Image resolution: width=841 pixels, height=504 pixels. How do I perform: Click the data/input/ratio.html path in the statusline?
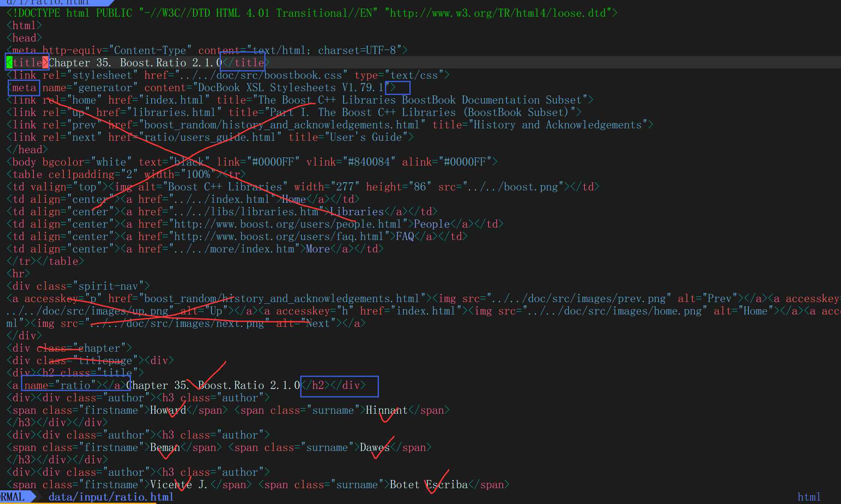pos(111,497)
